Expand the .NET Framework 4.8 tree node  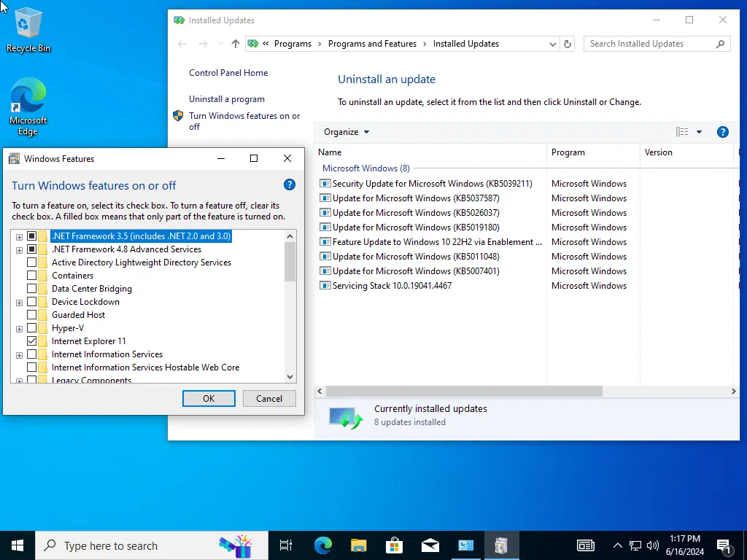[19, 251]
